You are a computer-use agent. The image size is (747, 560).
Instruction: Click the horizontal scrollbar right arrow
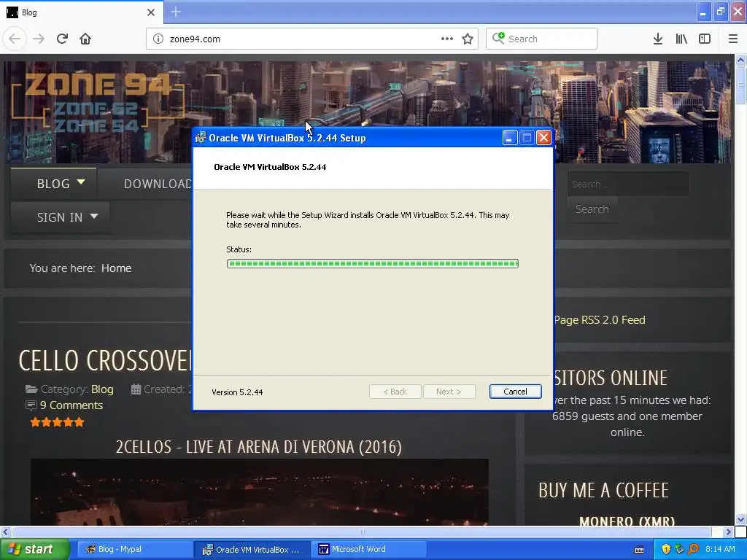[x=729, y=532]
